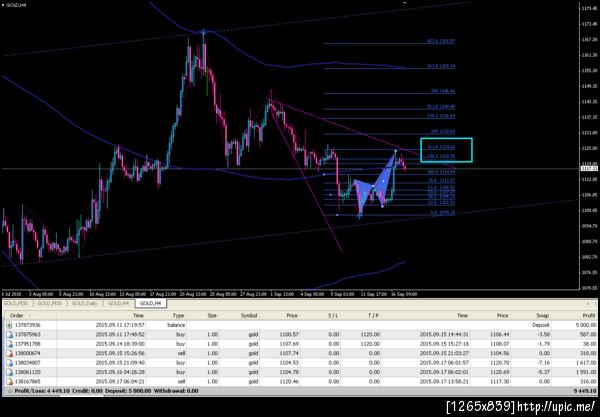
Task: Click the buy icon of order 137875963
Action: coord(9,334)
